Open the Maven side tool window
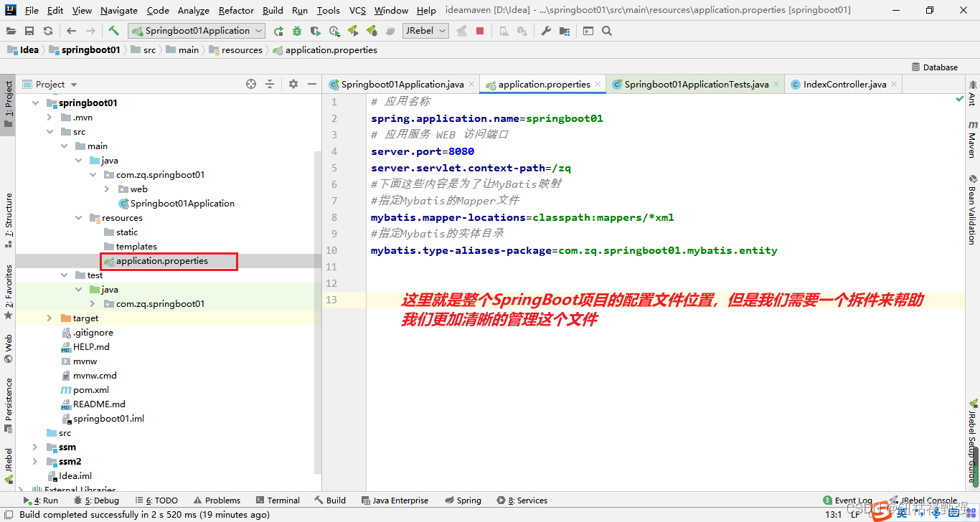Image resolution: width=980 pixels, height=522 pixels. tap(973, 140)
